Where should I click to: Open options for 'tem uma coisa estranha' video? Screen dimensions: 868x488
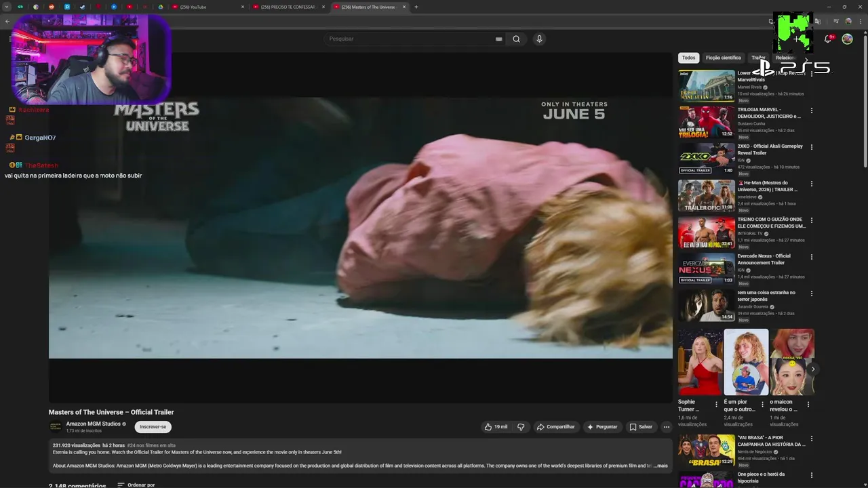(811, 293)
